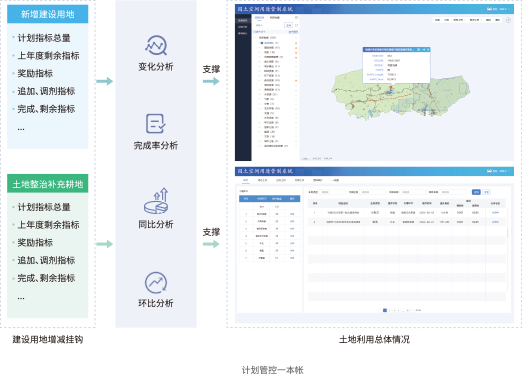The height and width of the screenshot is (374, 522).
Task: Click the blue query button above the table
Action: [x=476, y=192]
